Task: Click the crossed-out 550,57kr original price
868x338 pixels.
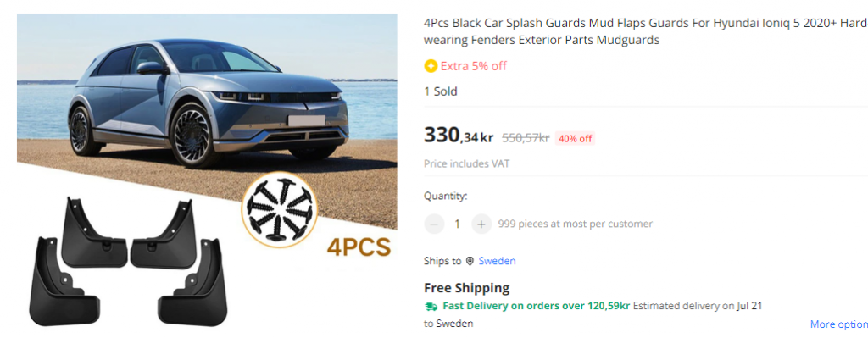Action: (x=526, y=138)
